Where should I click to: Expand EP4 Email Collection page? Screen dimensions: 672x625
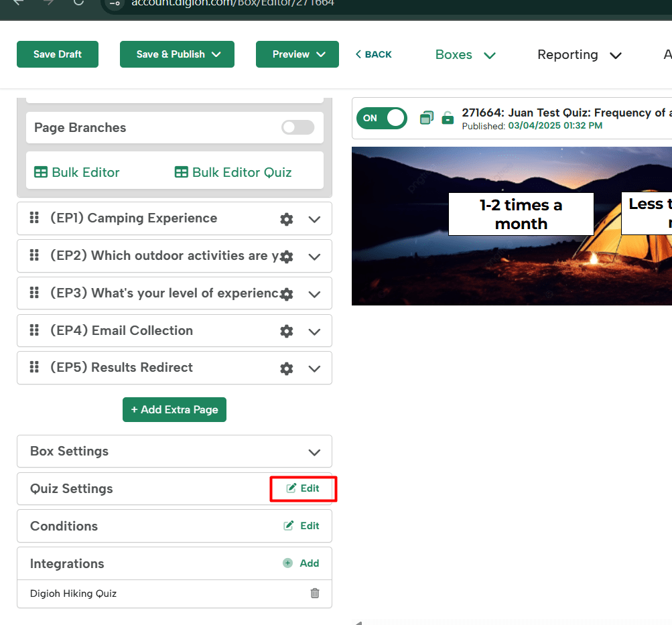click(x=314, y=332)
